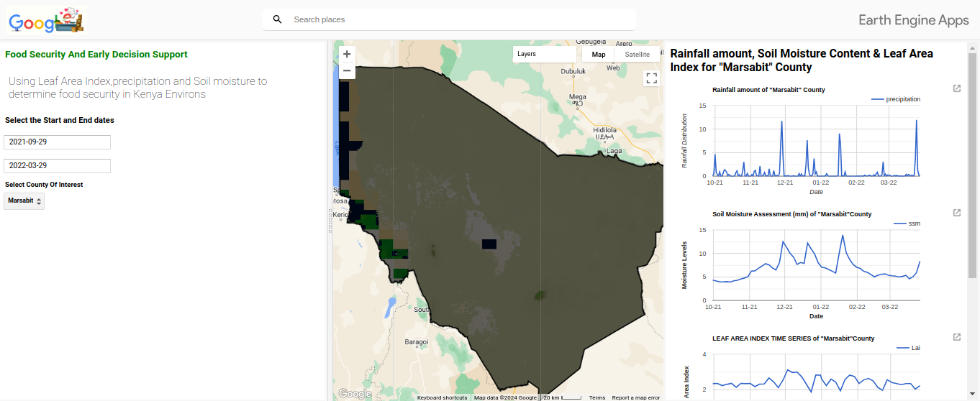Viewport: 980px width, 401px height.
Task: Pop out the Soil Moisture chart
Action: tap(956, 213)
